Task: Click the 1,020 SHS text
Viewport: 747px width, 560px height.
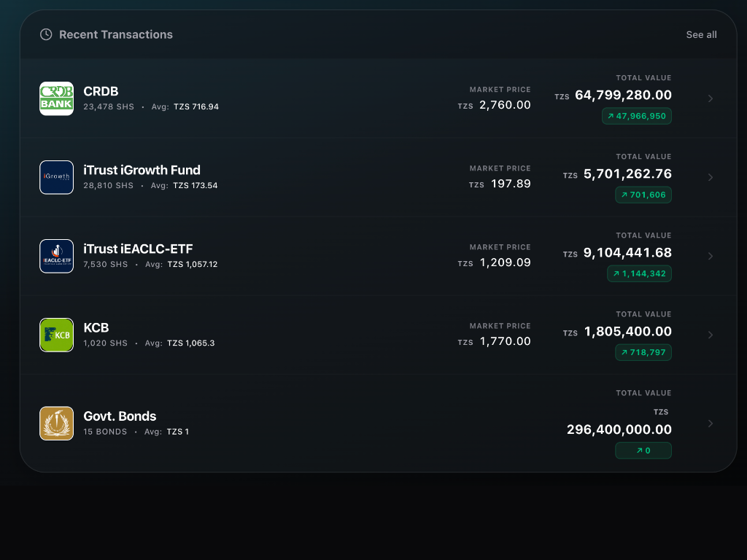Action: pyautogui.click(x=105, y=343)
